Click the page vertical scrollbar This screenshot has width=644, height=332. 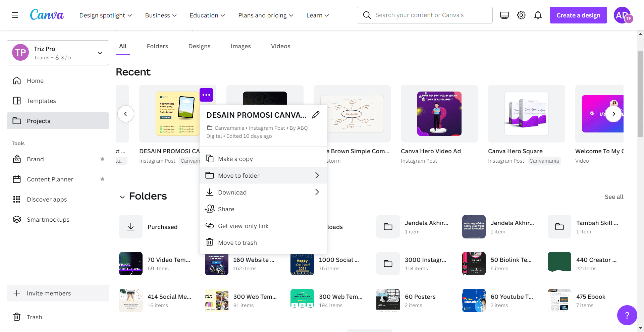point(640,94)
